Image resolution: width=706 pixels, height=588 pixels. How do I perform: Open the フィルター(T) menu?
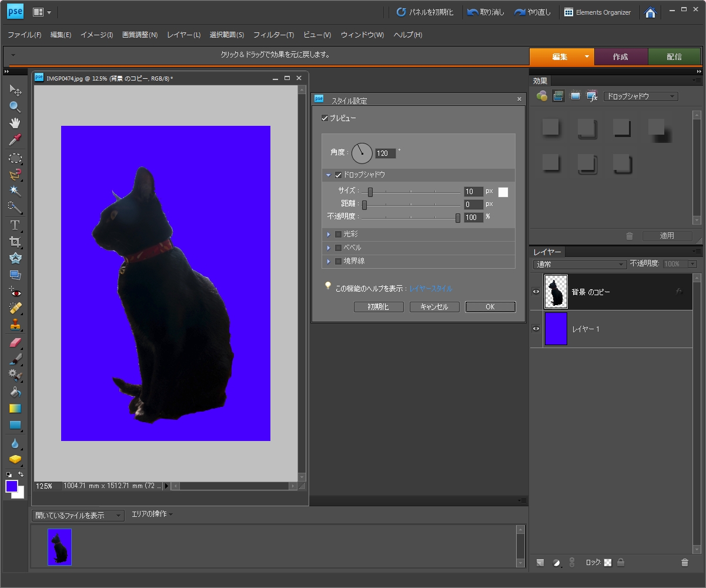point(273,35)
